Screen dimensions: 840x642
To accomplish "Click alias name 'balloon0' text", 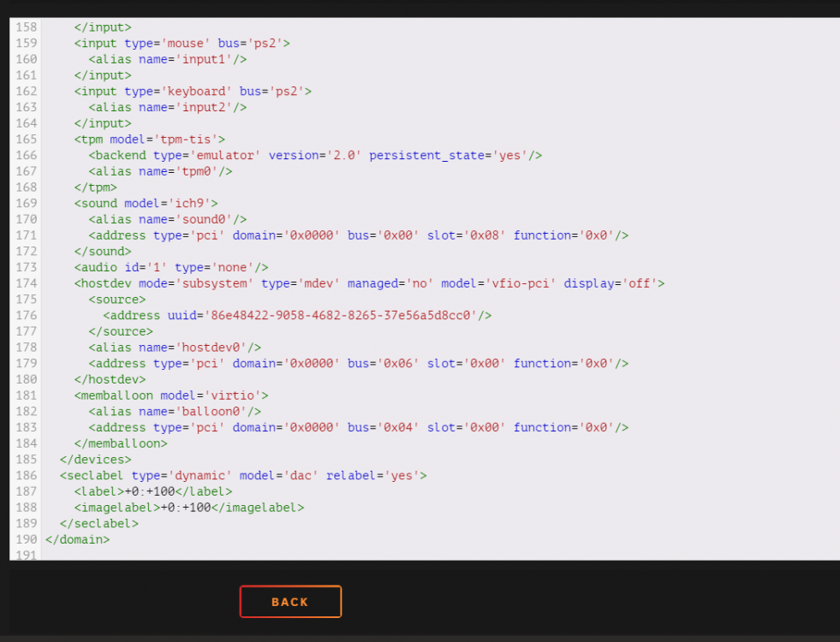I will [175, 412].
